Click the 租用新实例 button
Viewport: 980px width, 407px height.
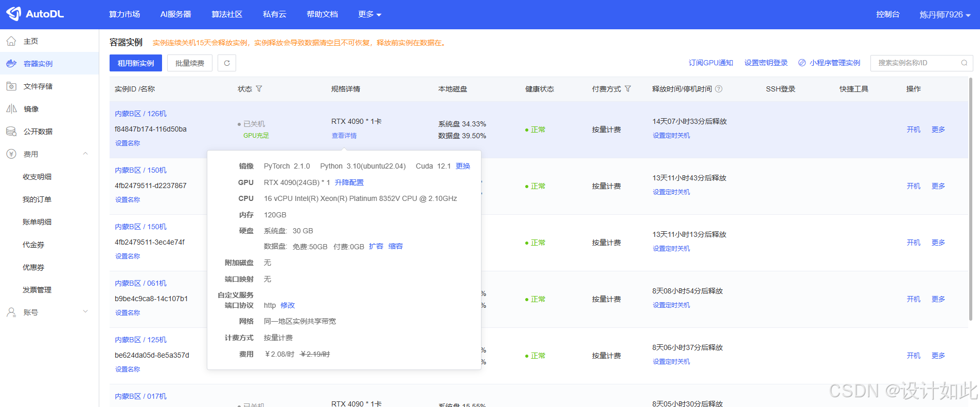click(136, 63)
